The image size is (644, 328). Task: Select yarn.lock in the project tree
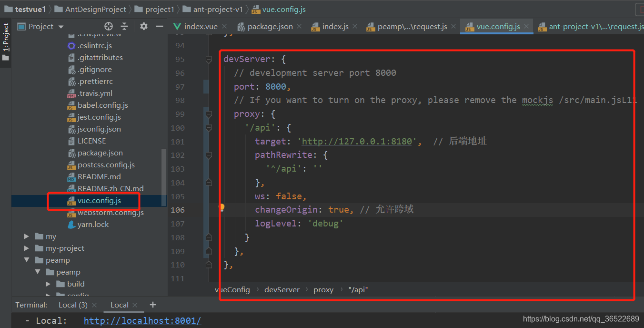(x=93, y=225)
